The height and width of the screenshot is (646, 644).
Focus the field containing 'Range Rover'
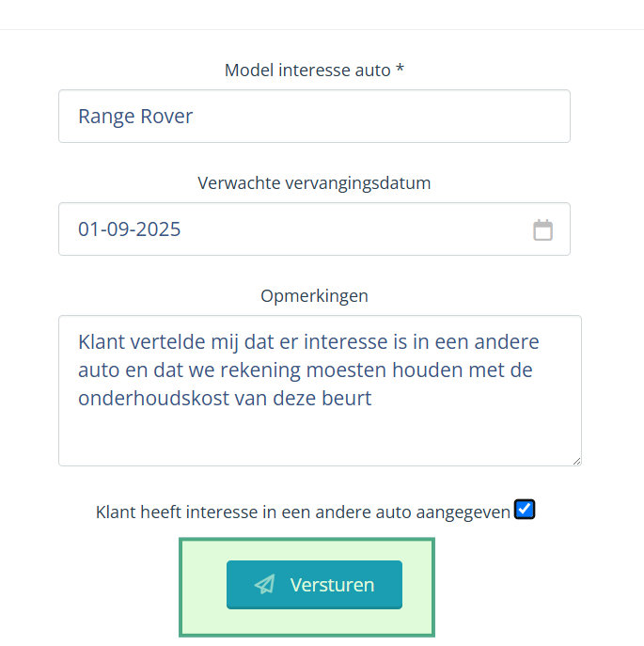(x=314, y=117)
